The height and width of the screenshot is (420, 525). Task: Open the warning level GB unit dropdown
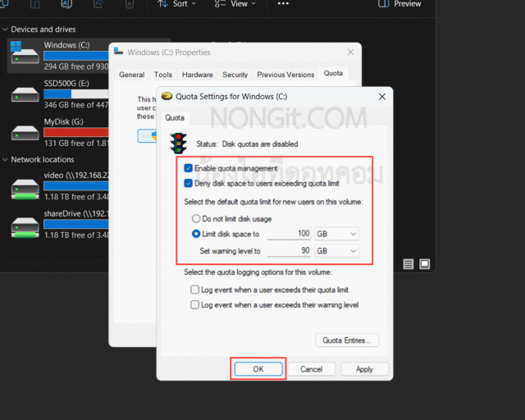click(x=336, y=251)
